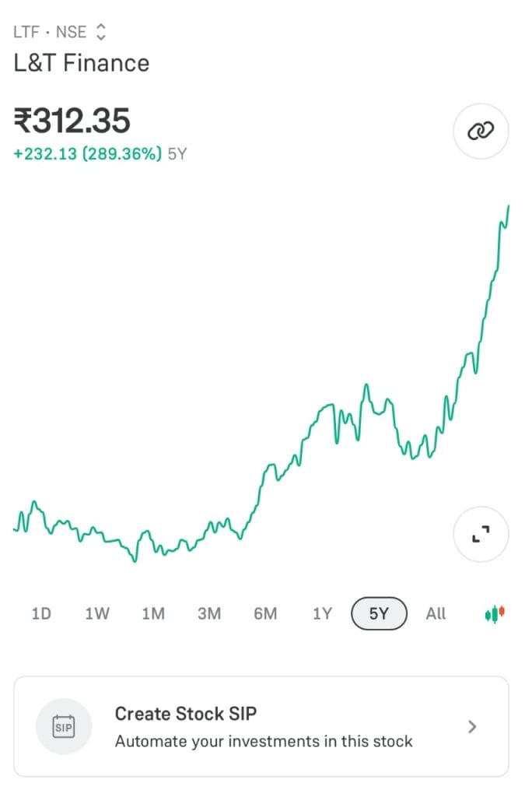Screen dimensions: 532x797
Task: Choose the 3M time period
Action: pos(209,613)
